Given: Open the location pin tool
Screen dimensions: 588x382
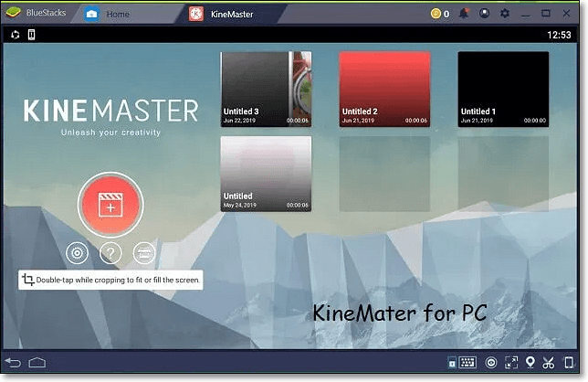Looking at the screenshot, I should pyautogui.click(x=530, y=362).
